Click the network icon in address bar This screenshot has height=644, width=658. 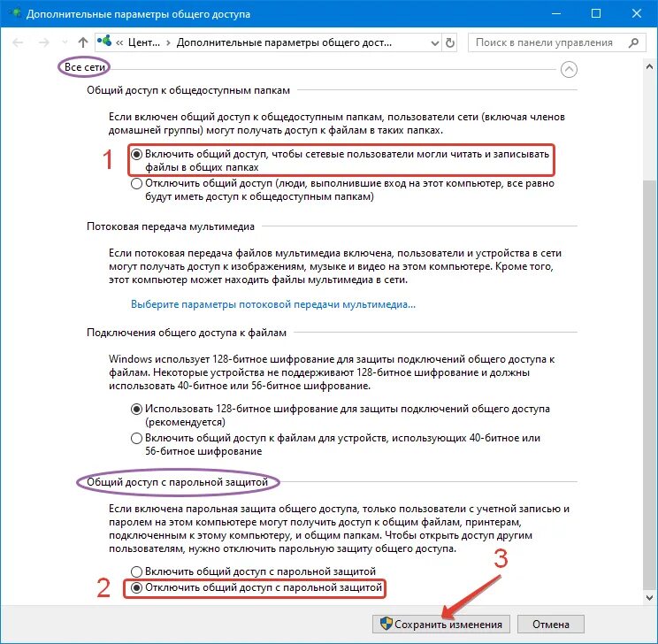click(x=104, y=42)
